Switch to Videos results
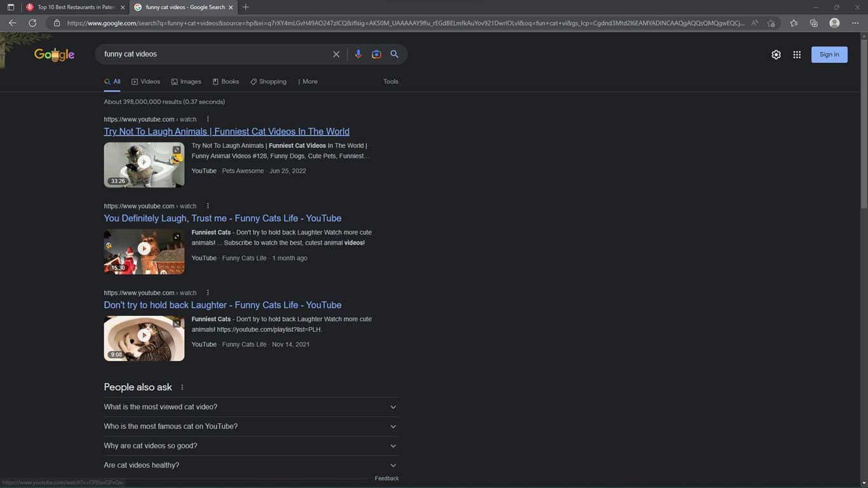Viewport: 868px width, 488px height. click(x=146, y=81)
